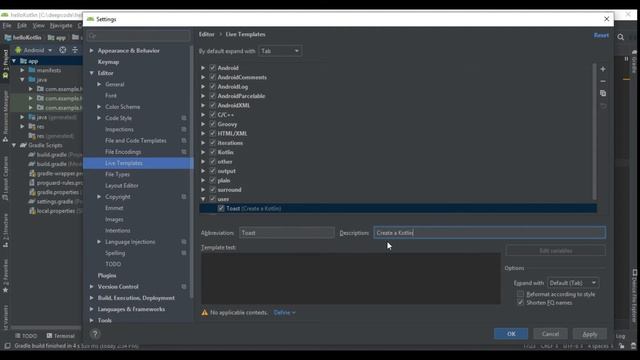640x360 pixels.
Task: Click the search magnifier icon in toolbar
Action: tap(620, 37)
